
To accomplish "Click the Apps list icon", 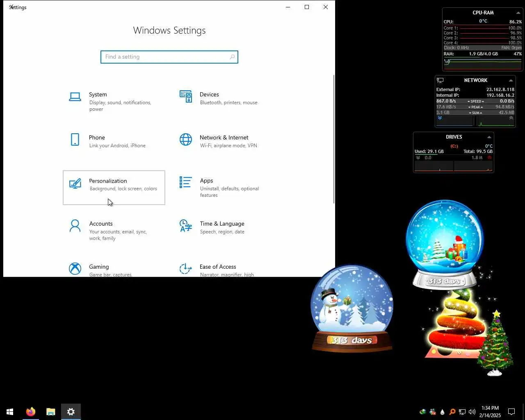I will coord(186,183).
